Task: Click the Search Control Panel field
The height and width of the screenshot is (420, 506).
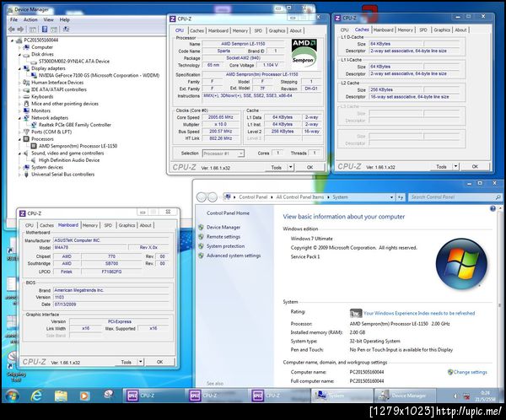Action: tap(455, 197)
